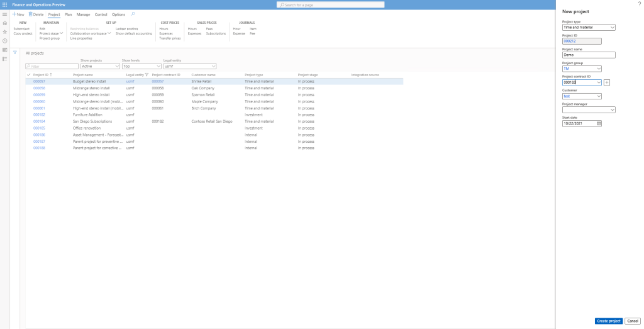Click Project group in Maintain section
The image size is (644, 329).
[49, 38]
